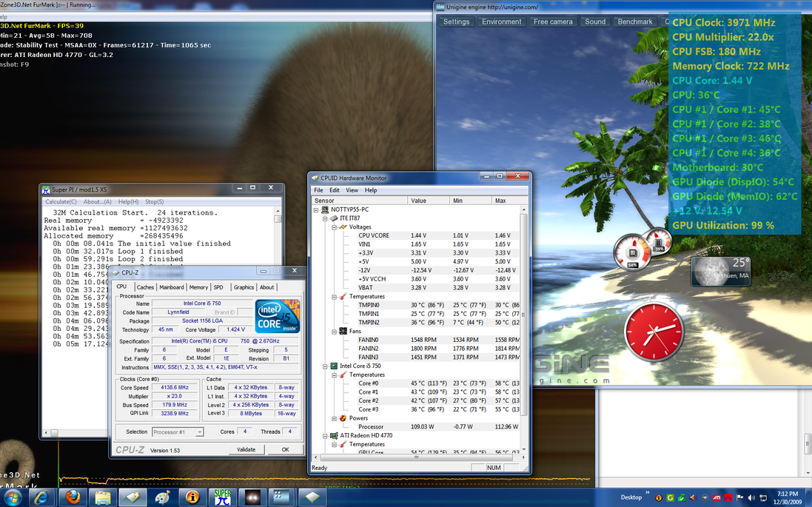Screen dimensions: 812x507
Task: Click the Fans node icon in Hardware Monitor
Action: click(x=343, y=332)
